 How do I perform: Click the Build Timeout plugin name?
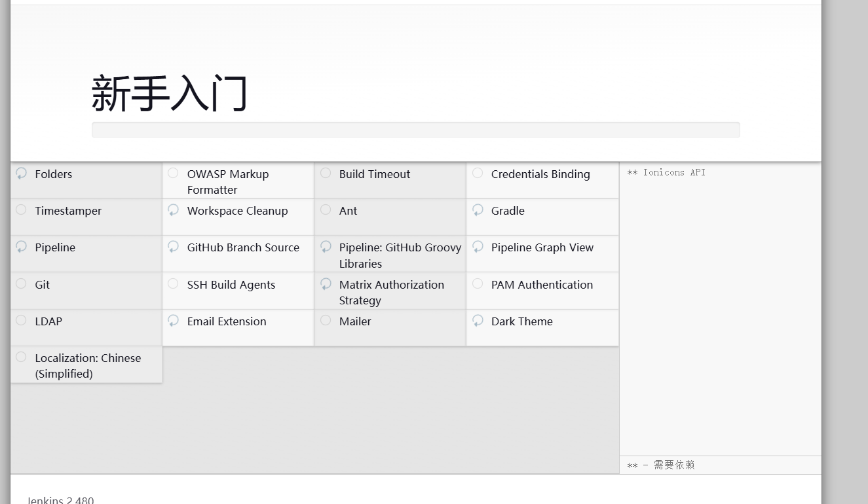click(x=375, y=174)
